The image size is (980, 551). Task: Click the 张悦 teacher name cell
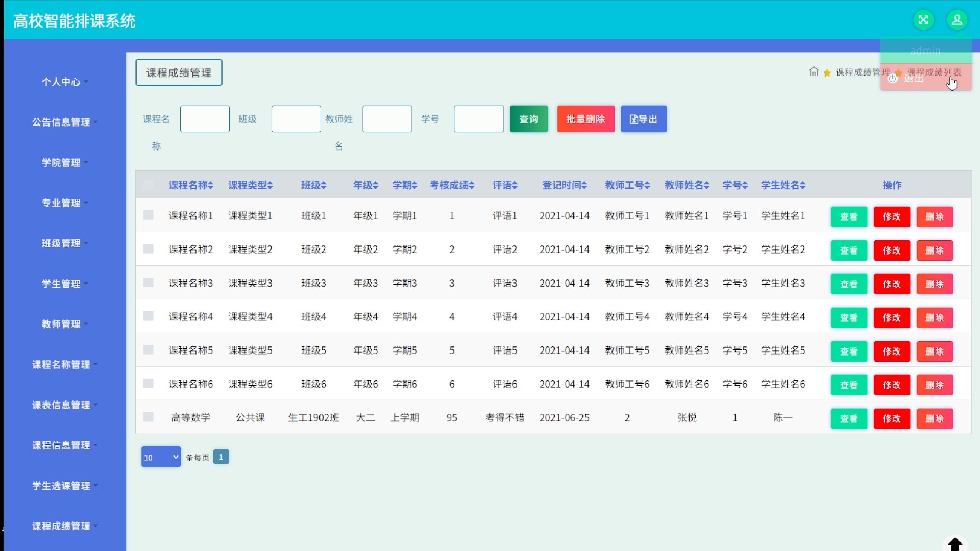pos(687,417)
